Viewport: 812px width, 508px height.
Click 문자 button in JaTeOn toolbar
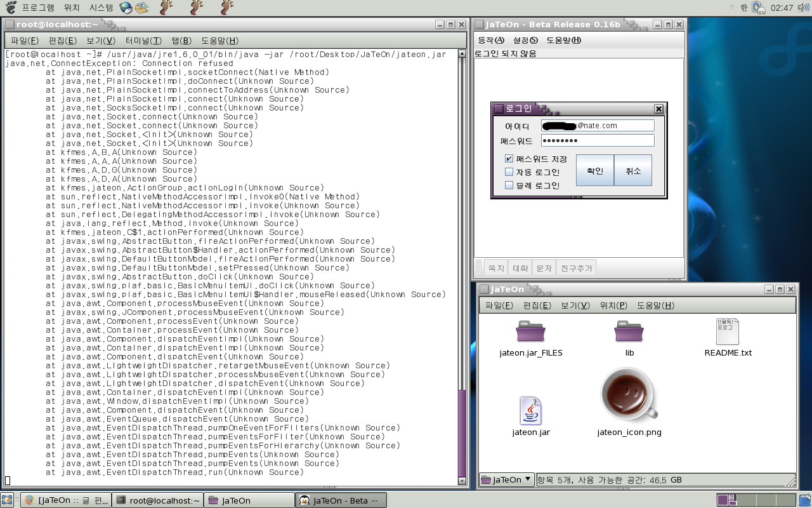tap(544, 268)
